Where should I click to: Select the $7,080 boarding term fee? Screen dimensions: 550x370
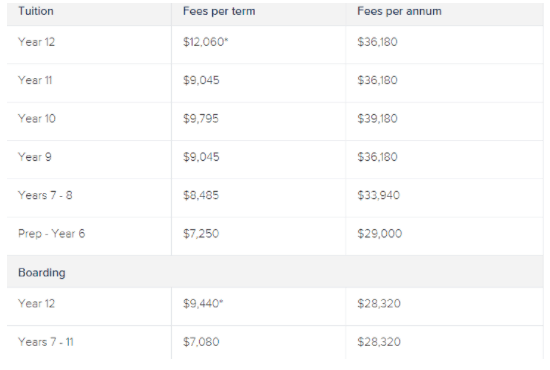tap(201, 342)
